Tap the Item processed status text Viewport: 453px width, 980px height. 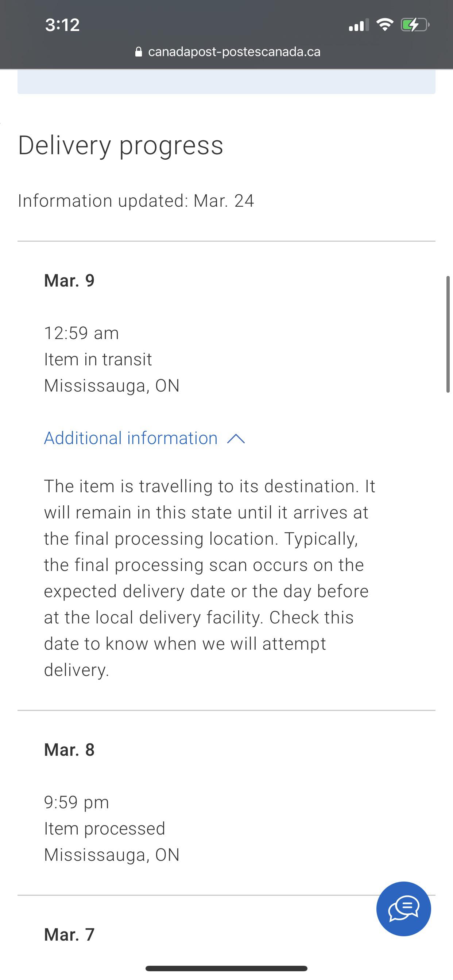(104, 828)
